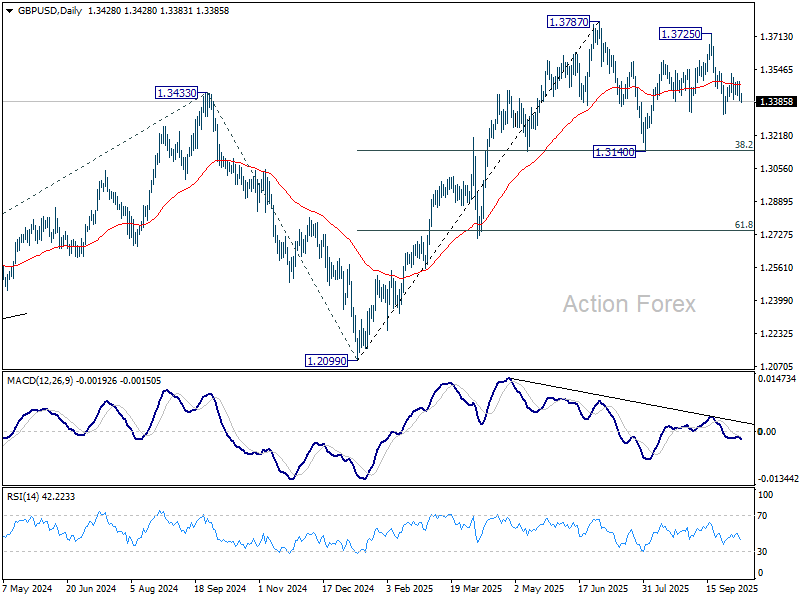This screenshot has height=600, width=800.
Task: Click the MACD 0.00 zero line label
Action: 767,432
